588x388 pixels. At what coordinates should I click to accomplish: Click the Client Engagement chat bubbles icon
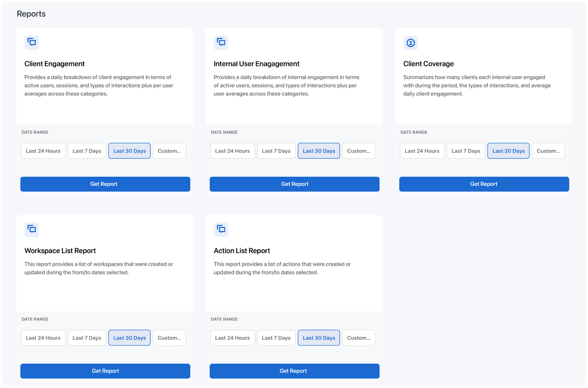point(32,43)
